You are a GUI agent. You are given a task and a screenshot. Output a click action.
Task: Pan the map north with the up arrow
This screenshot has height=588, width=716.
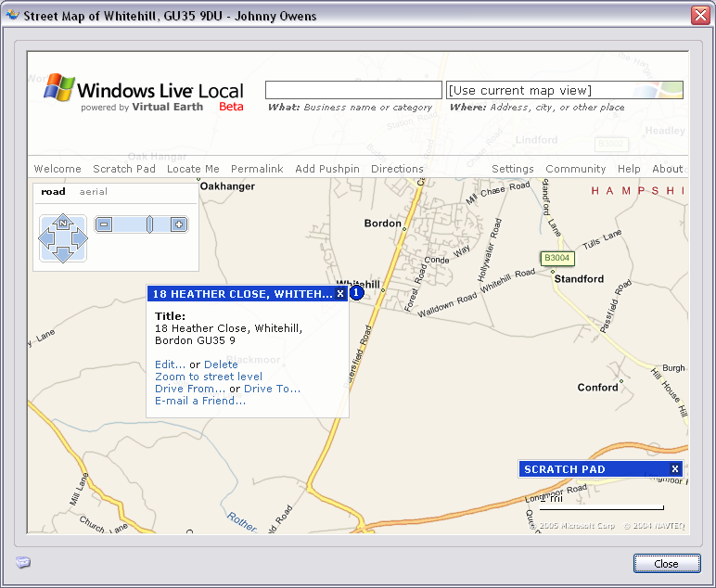coord(62,223)
